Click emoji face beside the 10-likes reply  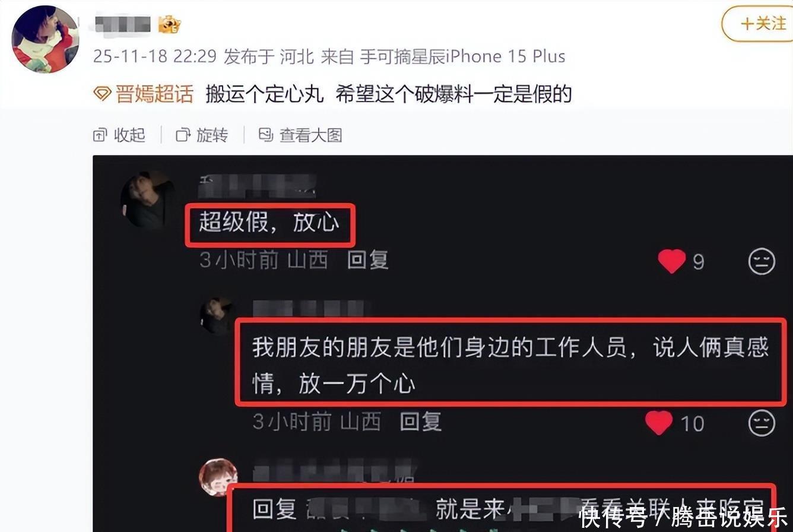762,423
